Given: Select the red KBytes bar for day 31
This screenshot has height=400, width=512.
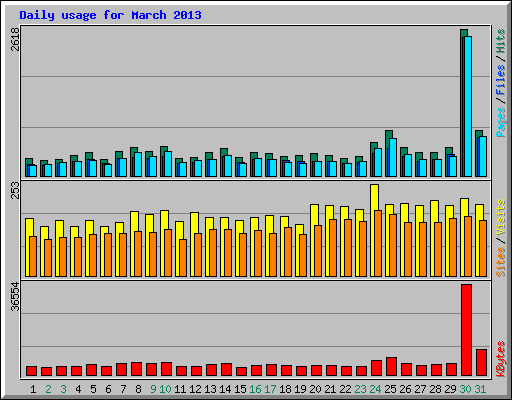Looking at the screenshot, I should [x=481, y=363].
